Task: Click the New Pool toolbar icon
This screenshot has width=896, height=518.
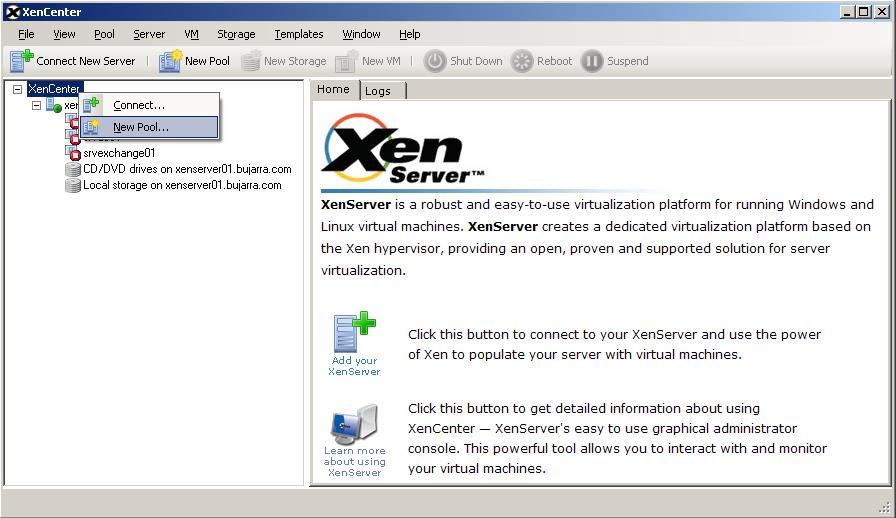Action: click(170, 61)
